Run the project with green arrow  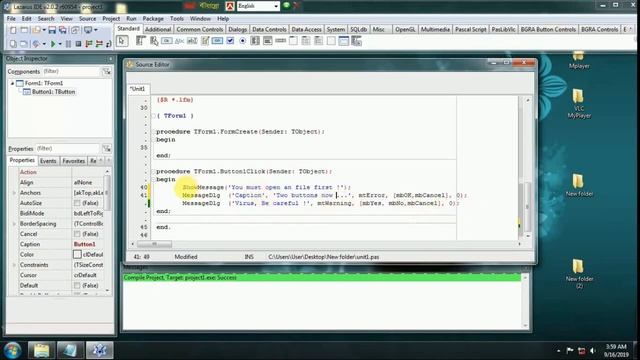53,44
